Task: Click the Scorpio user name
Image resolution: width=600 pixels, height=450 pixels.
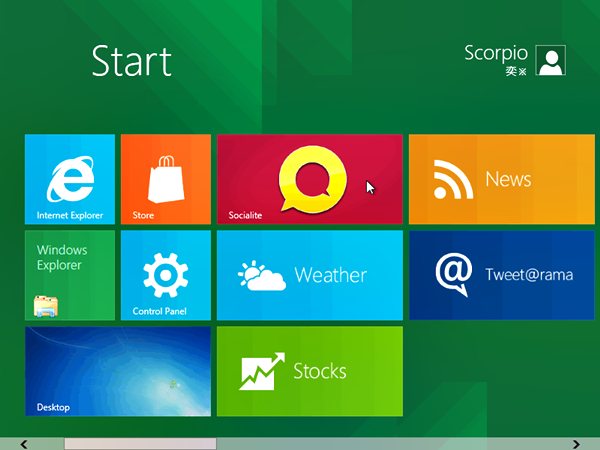Action: 496,53
